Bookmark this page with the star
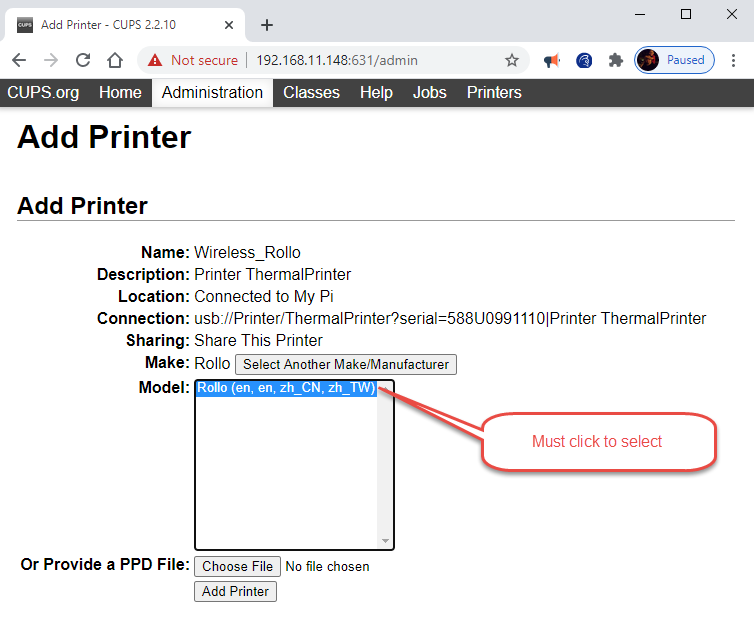The image size is (754, 618). (512, 60)
